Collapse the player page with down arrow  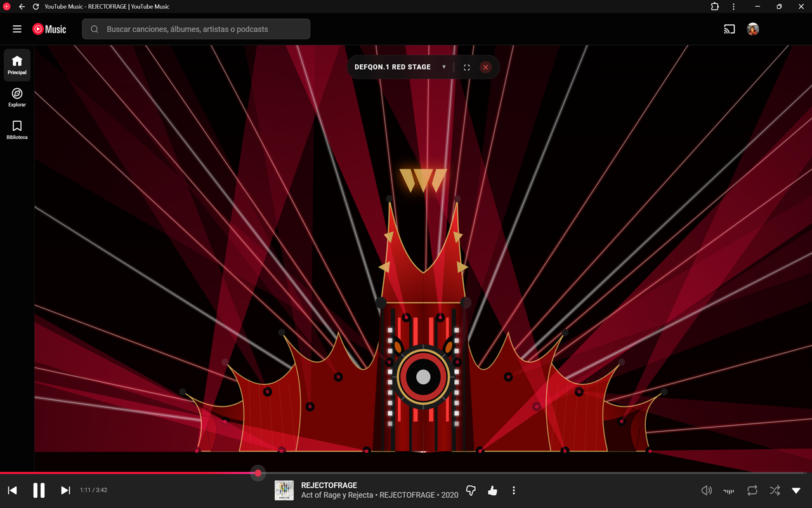click(x=796, y=490)
